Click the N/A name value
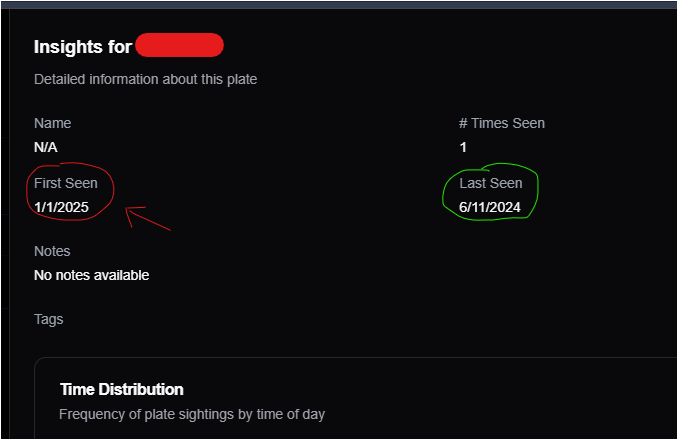Image resolution: width=677 pixels, height=439 pixels. pos(45,147)
